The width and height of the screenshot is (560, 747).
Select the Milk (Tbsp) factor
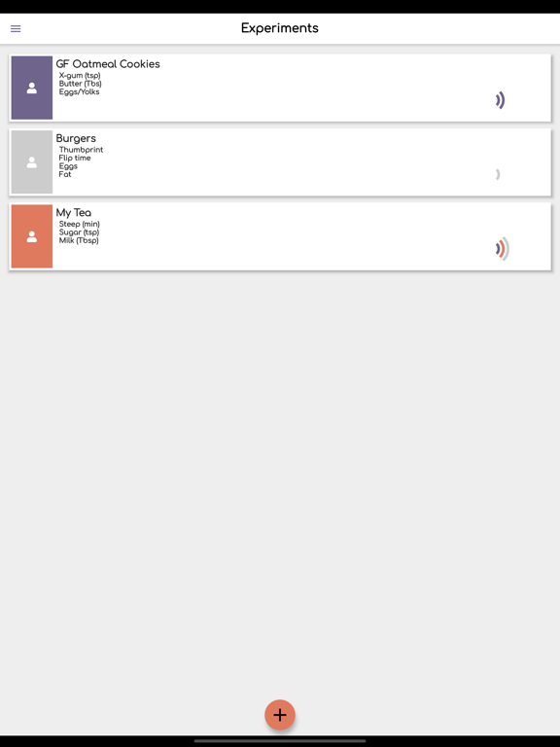(79, 240)
